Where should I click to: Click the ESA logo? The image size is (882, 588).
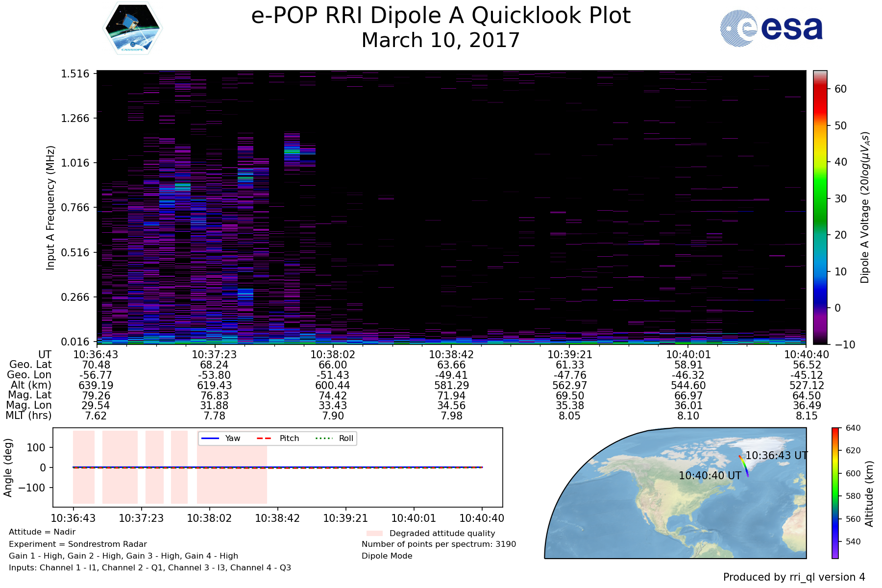pos(771,28)
